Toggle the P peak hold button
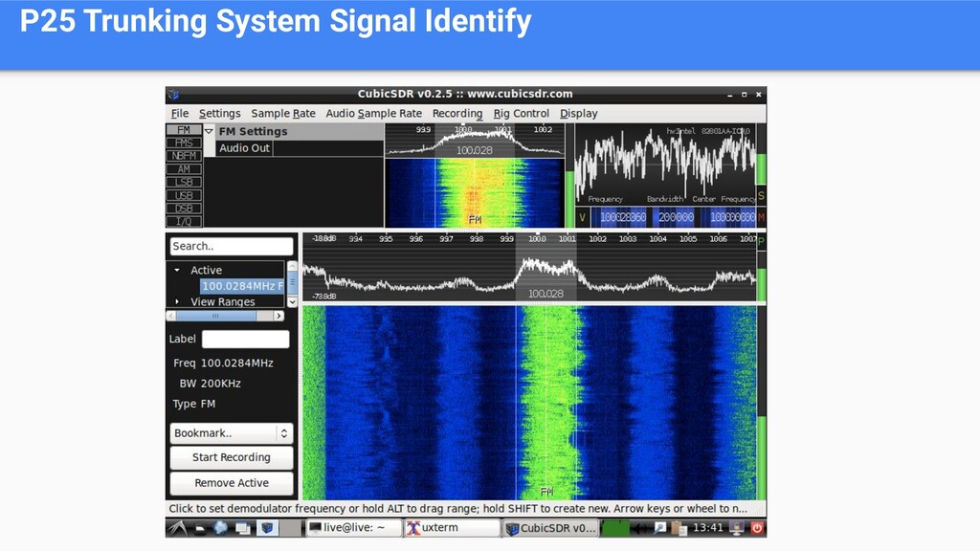 pyautogui.click(x=761, y=241)
